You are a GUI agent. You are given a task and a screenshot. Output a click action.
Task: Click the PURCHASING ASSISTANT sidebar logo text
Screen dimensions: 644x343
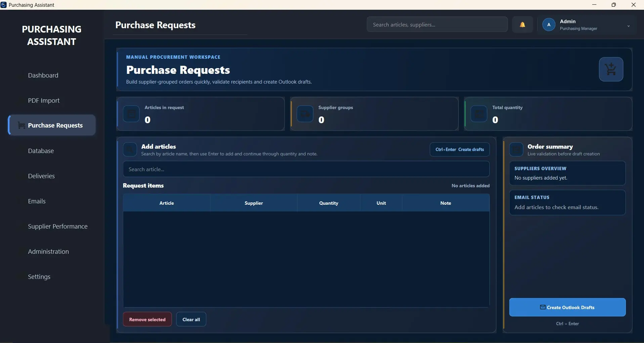point(52,35)
